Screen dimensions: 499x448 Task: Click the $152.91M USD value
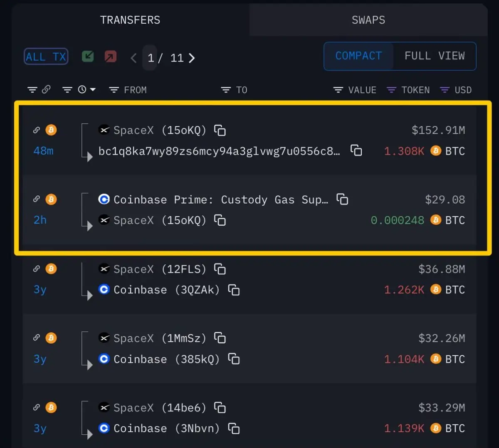[438, 130]
